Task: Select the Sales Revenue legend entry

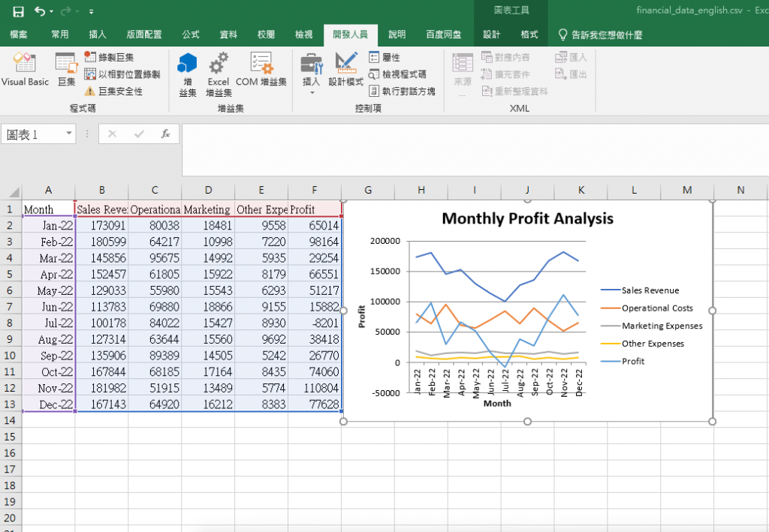Action: click(x=640, y=290)
